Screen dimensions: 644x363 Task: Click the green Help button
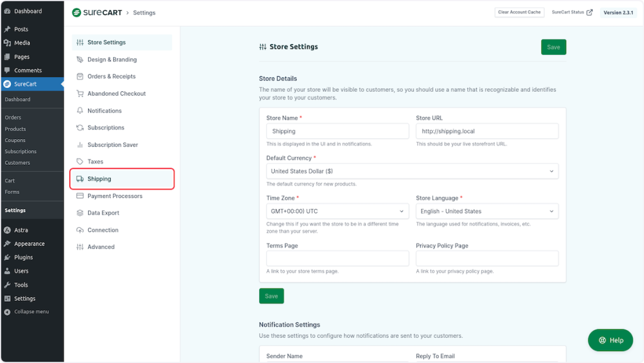[610, 340]
